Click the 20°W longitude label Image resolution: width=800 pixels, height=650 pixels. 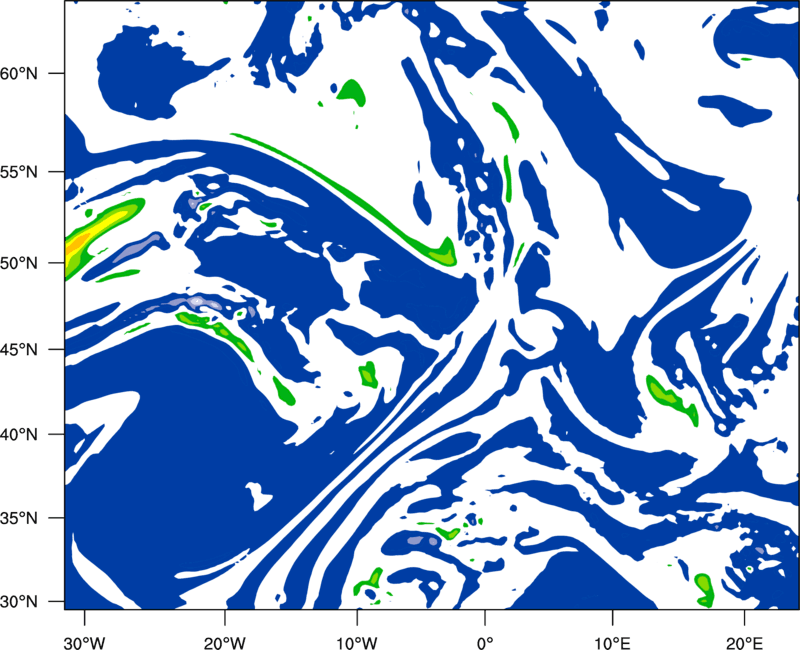click(x=224, y=643)
